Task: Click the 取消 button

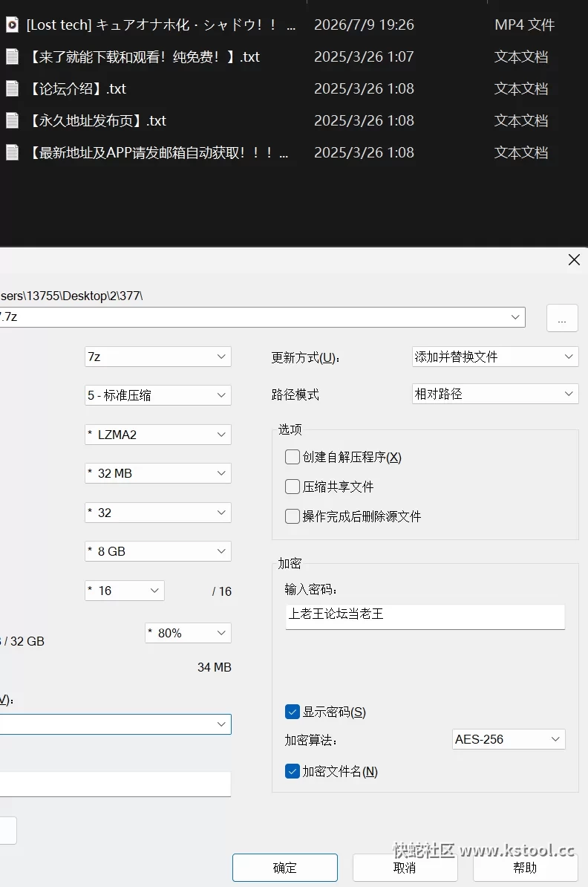Action: [x=405, y=868]
